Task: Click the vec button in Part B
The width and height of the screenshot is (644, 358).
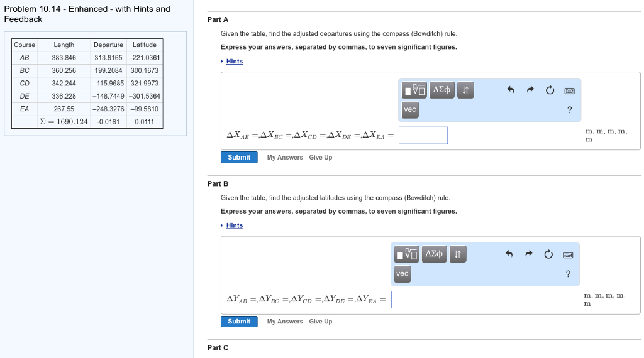Action: pyautogui.click(x=402, y=273)
